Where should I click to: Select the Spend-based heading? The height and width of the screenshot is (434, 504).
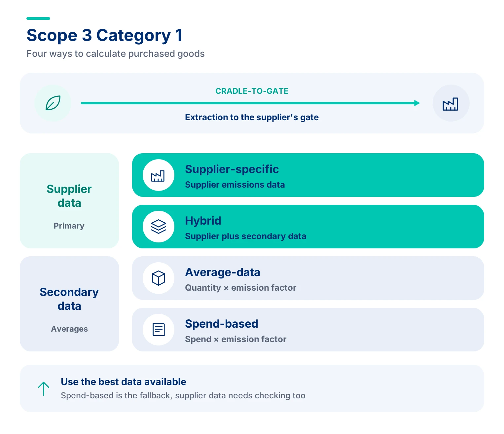(x=222, y=324)
